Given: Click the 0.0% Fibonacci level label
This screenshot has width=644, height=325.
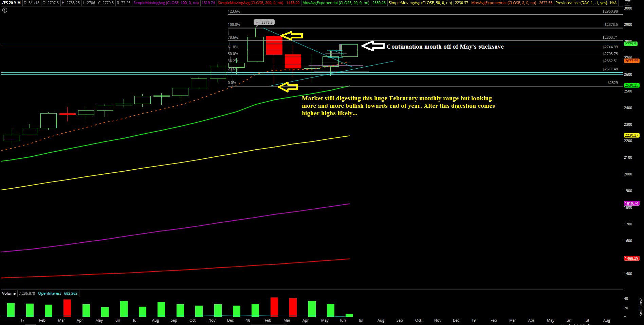Looking at the screenshot, I should coord(232,83).
